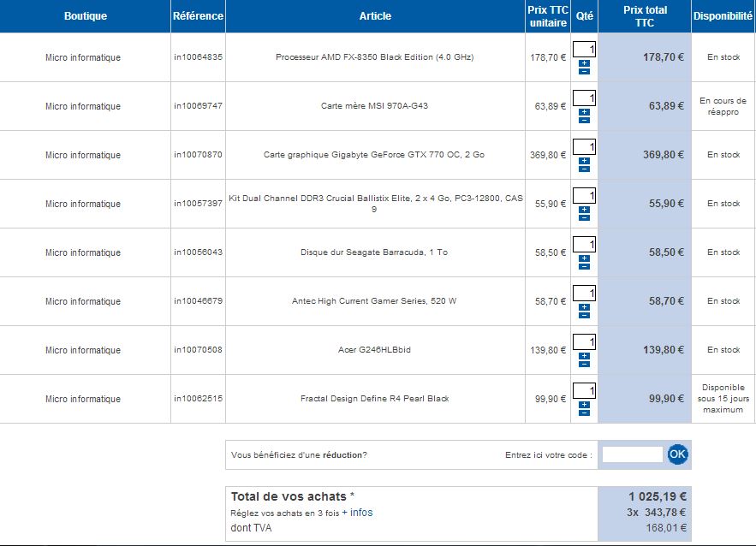Viewport: 756px width, 546px height.
Task: Open the Carte mère MSI 970A-G43 article
Action: (374, 106)
